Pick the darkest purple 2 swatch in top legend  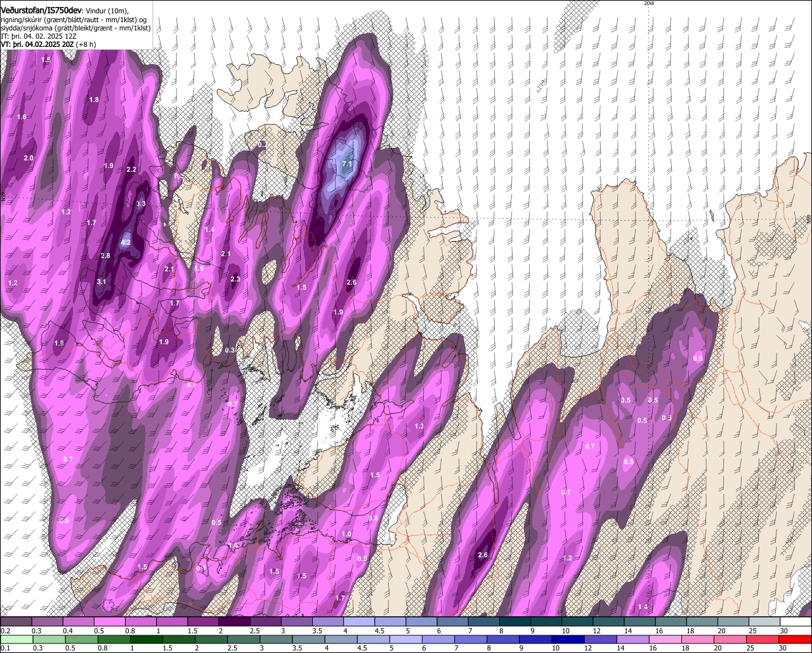click(234, 622)
